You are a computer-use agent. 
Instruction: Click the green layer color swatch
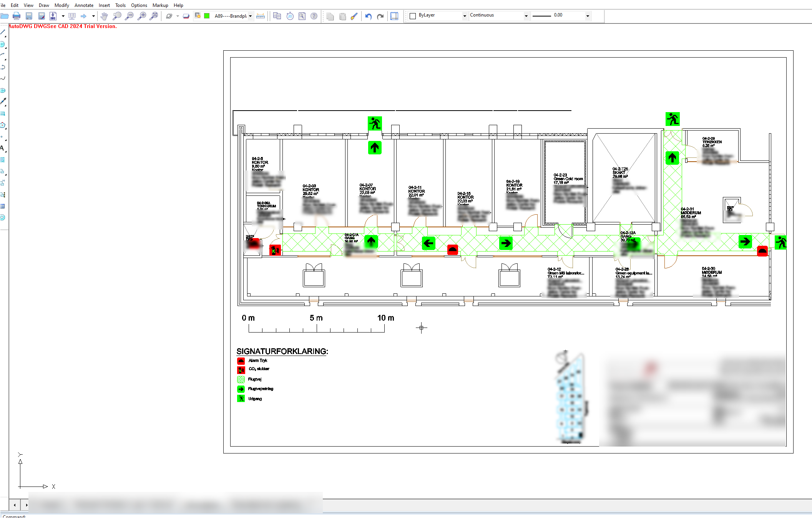[207, 16]
